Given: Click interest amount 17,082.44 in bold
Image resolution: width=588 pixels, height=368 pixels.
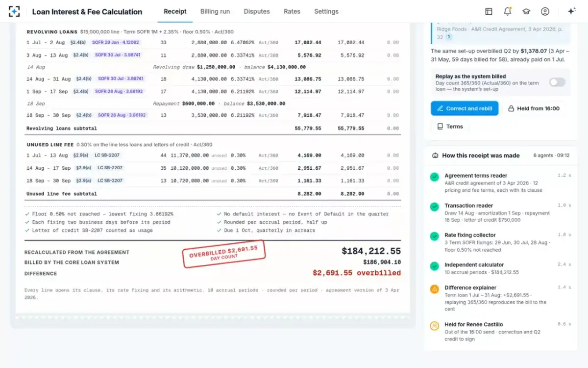Looking at the screenshot, I should click(x=308, y=43).
